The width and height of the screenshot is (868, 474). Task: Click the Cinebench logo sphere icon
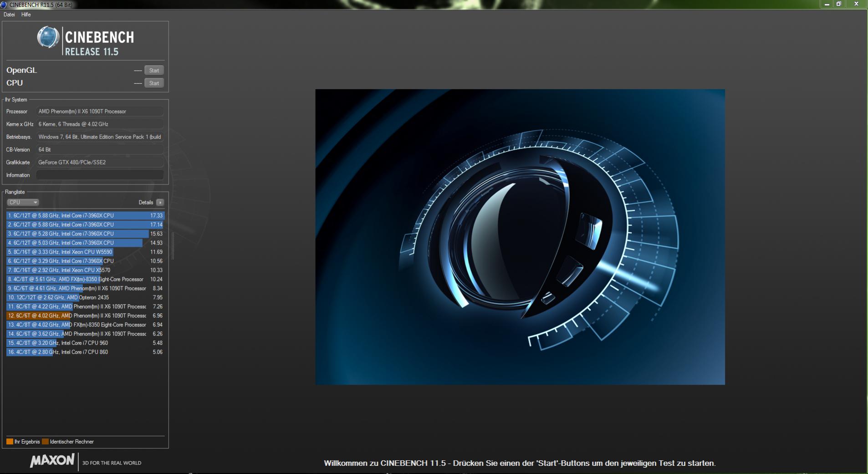tap(48, 37)
